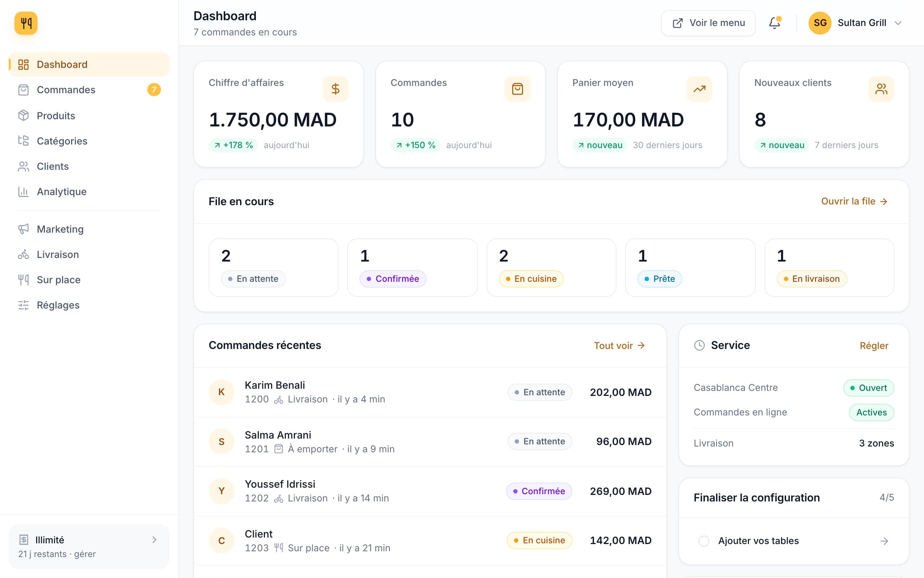Navigate to Catégories

point(89,141)
